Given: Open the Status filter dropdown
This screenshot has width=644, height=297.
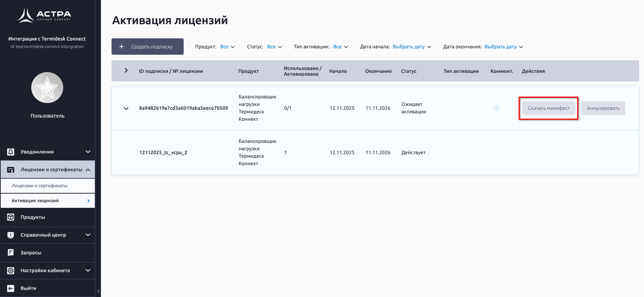Looking at the screenshot, I should [274, 47].
